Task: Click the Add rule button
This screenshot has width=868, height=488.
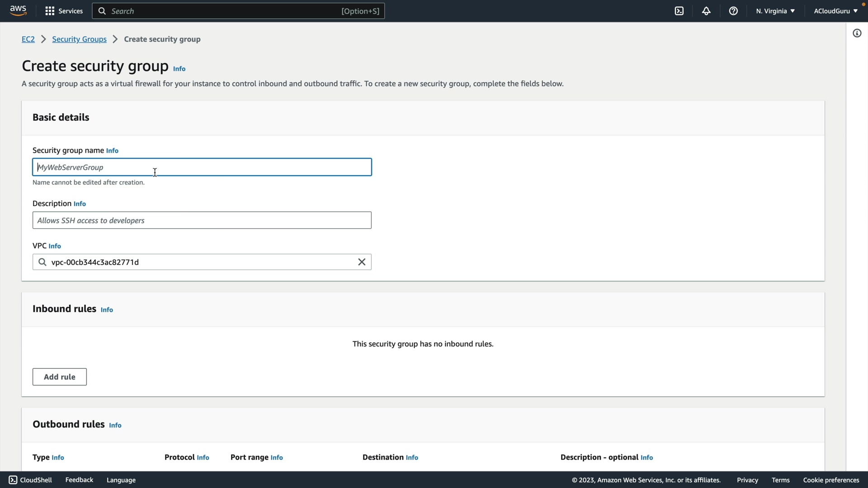Action: 60,377
